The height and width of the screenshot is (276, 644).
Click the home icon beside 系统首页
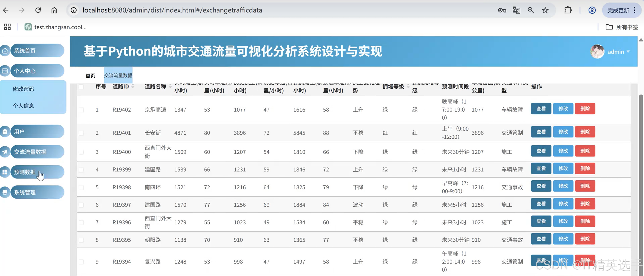point(5,51)
